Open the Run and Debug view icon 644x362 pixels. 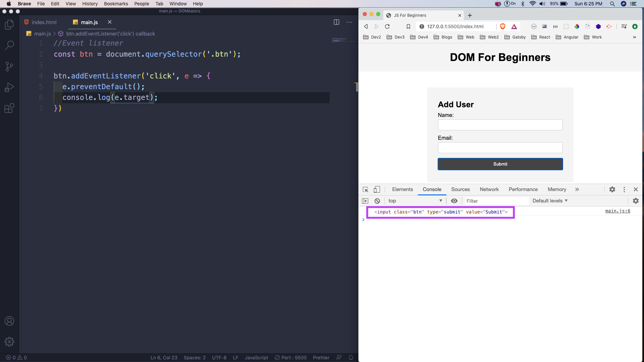pos(9,87)
